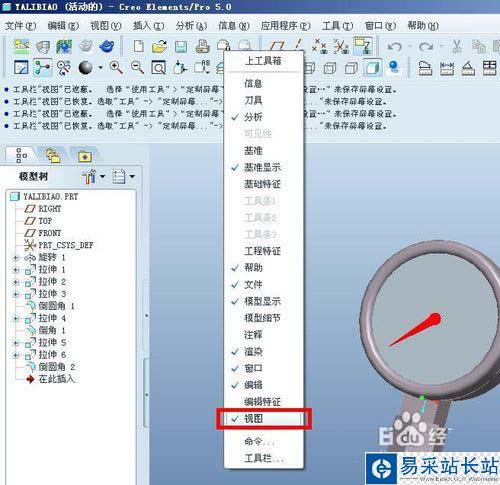This screenshot has width=500, height=485.
Task: Expand the 拉伸 4 feature node
Action: 15,319
